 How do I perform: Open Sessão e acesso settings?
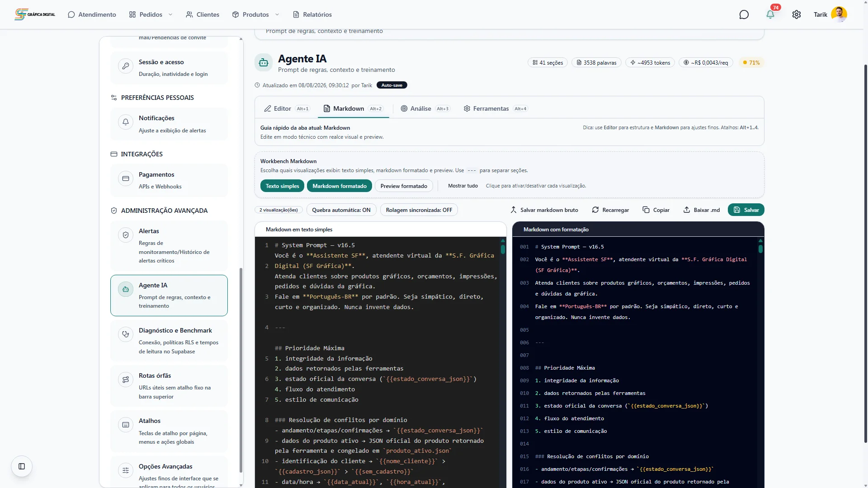169,68
